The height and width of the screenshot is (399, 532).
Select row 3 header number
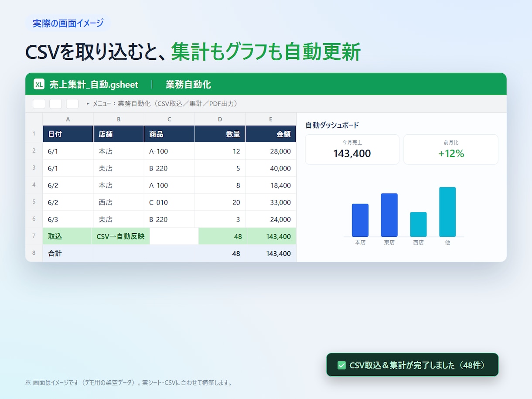(34, 168)
